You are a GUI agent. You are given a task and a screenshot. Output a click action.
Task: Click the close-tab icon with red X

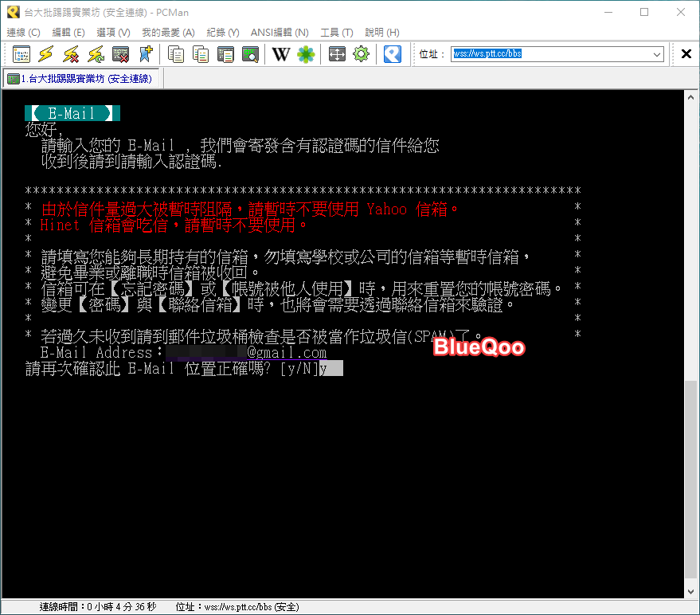(120, 54)
